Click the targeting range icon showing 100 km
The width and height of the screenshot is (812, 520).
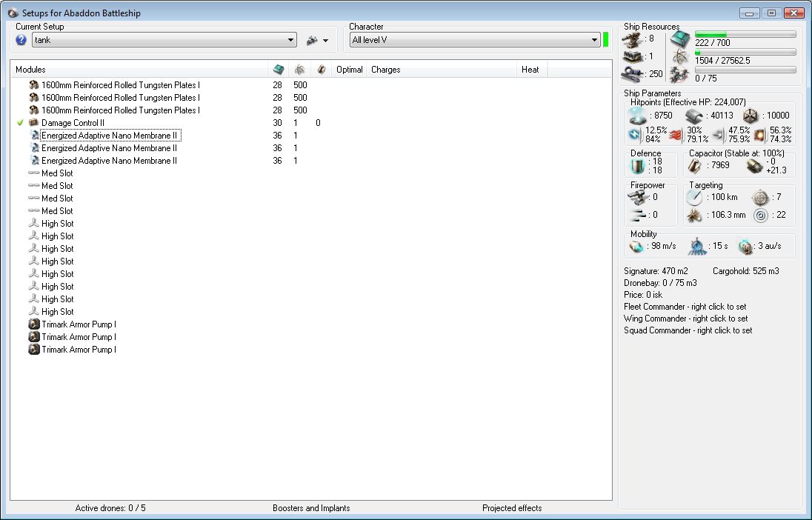694,197
